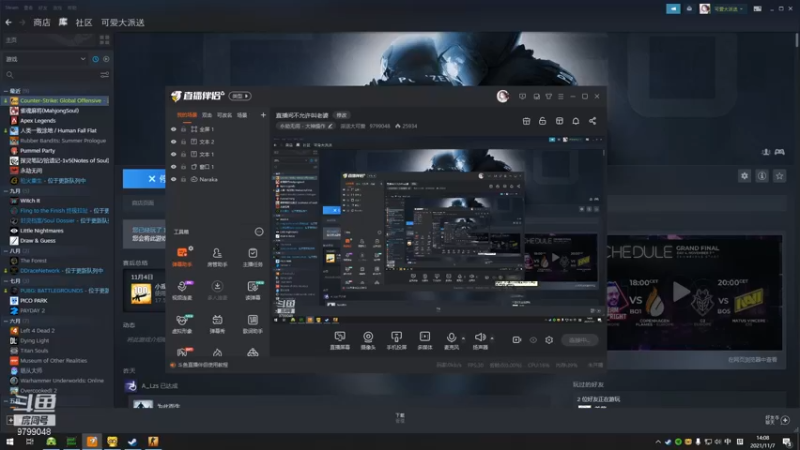Viewport: 800px width, 450px height.
Task: Add a 多媒体 multimedia source
Action: click(x=424, y=340)
